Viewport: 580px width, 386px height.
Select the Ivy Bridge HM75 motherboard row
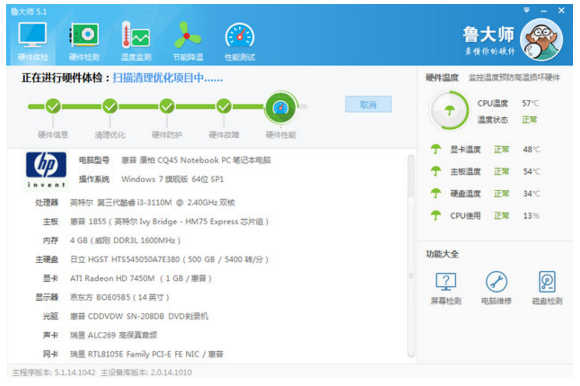[155, 221]
